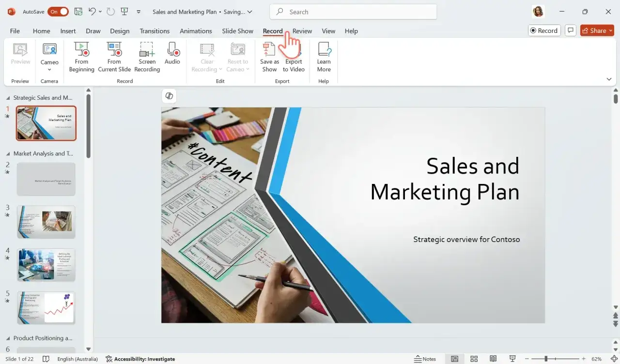The height and width of the screenshot is (364, 620).
Task: Expand the Clear Recording dropdown
Action: point(220,69)
